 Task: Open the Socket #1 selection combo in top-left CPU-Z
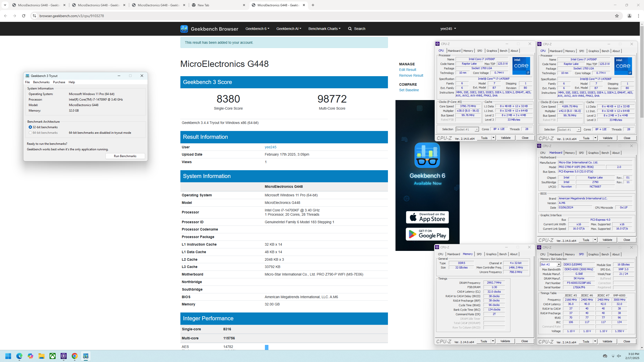[467, 129]
